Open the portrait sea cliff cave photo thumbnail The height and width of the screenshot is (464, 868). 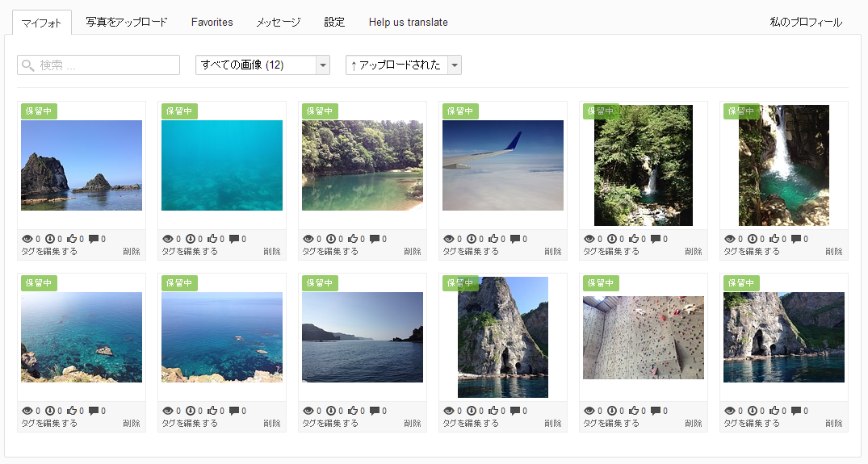pyautogui.click(x=503, y=337)
